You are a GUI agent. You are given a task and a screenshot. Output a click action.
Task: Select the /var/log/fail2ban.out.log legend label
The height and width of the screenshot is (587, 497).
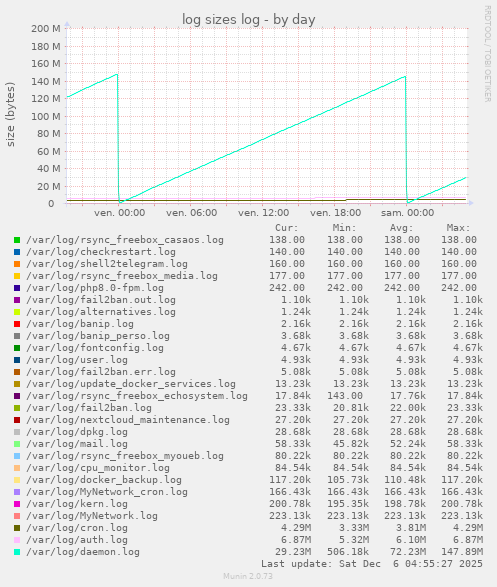pos(101,300)
